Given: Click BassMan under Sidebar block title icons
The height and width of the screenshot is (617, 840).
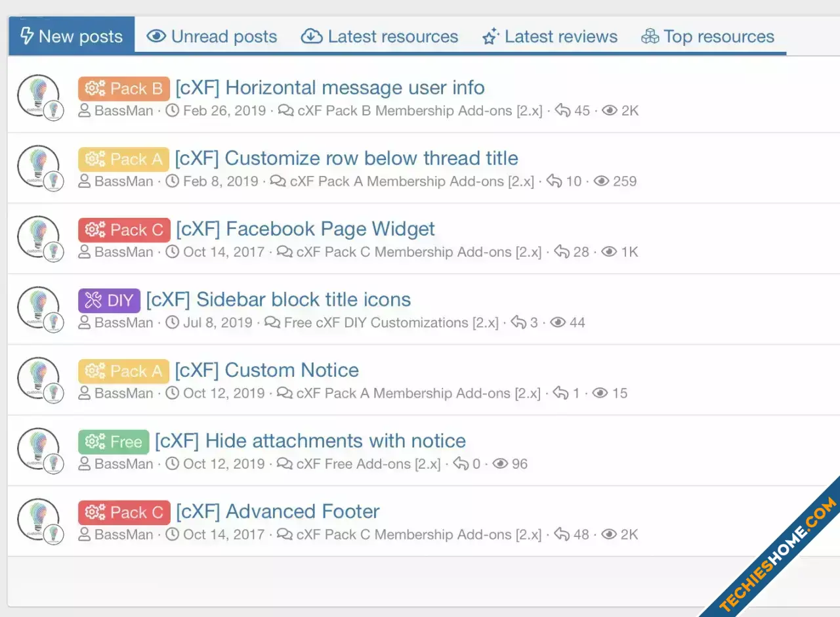Looking at the screenshot, I should coord(123,322).
